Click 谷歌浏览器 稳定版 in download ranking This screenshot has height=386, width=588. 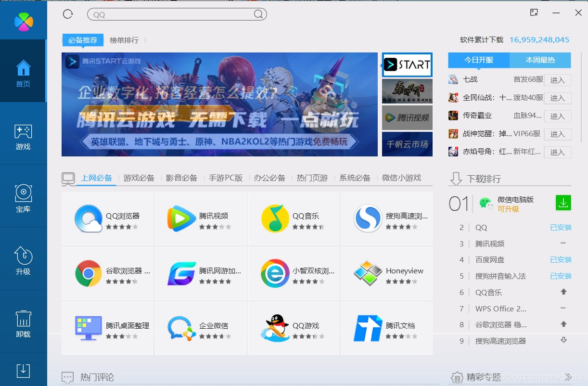click(501, 324)
